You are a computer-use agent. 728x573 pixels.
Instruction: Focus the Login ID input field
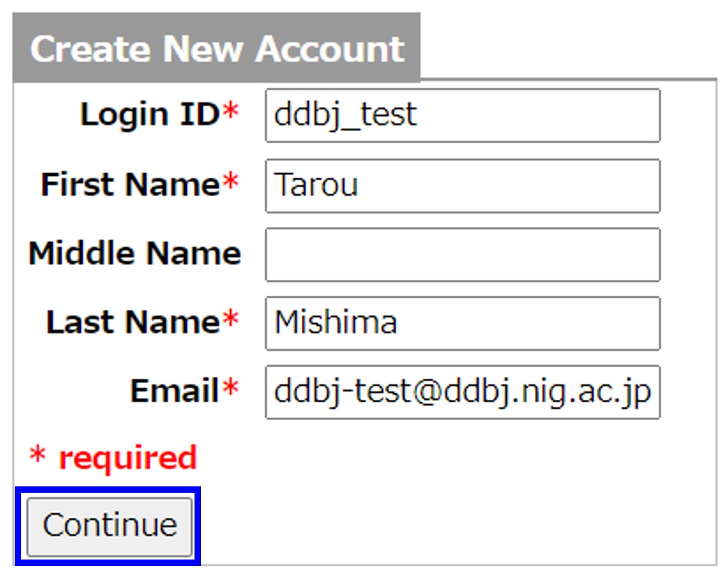coord(462,115)
